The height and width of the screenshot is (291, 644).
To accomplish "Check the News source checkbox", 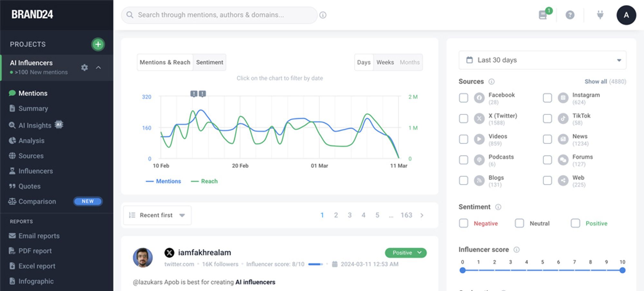I will 547,139.
